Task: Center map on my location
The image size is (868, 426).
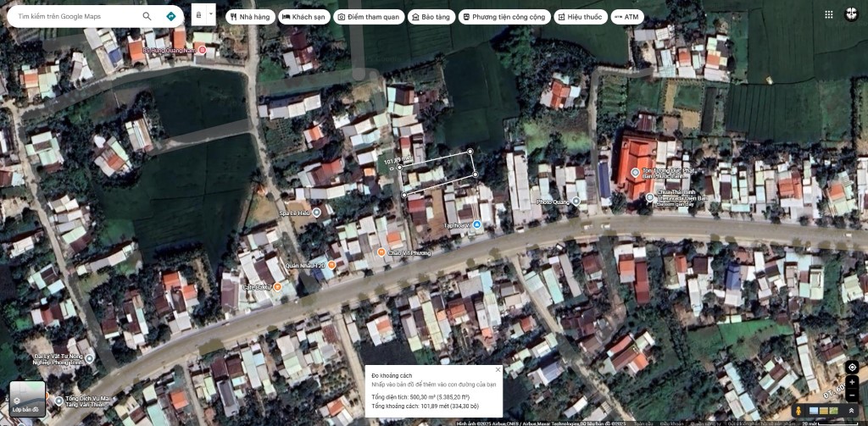Action: (851, 368)
